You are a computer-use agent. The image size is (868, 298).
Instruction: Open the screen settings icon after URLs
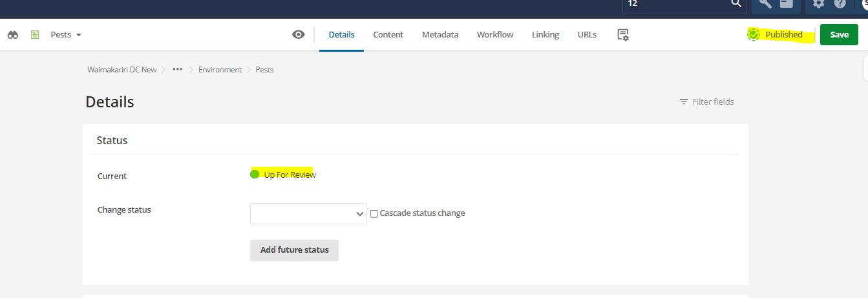click(623, 35)
